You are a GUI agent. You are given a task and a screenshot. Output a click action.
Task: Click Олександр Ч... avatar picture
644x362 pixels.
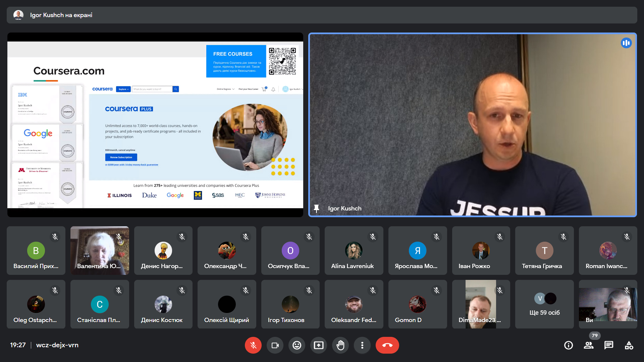pyautogui.click(x=227, y=250)
